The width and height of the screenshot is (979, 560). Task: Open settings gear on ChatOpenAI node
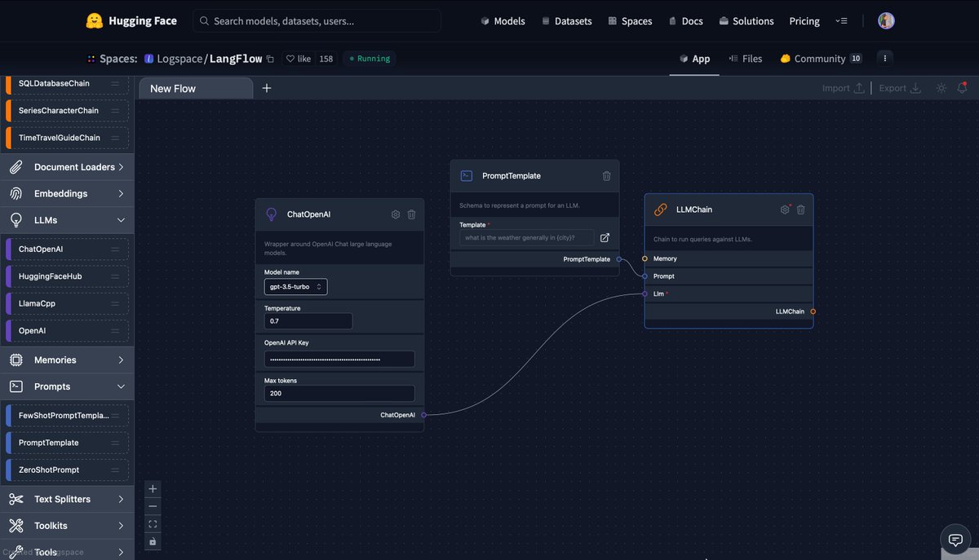tap(396, 214)
